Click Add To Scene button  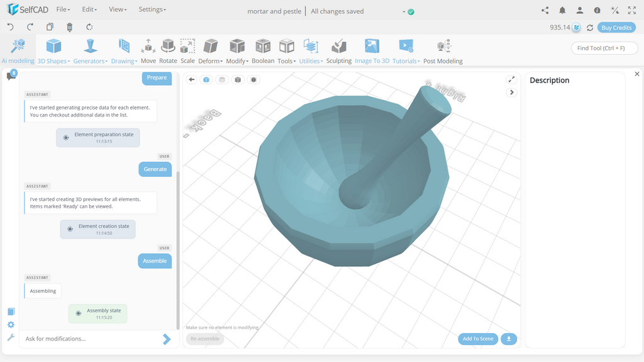[x=478, y=339]
